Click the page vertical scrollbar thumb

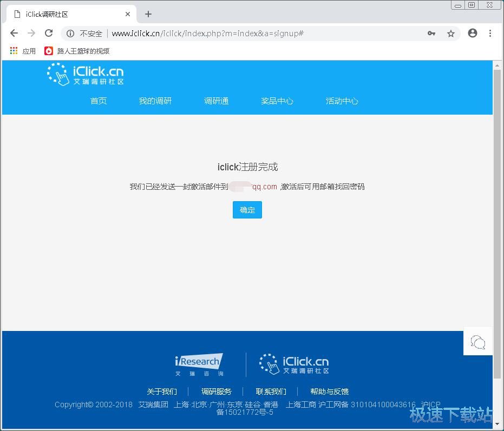pos(497,223)
